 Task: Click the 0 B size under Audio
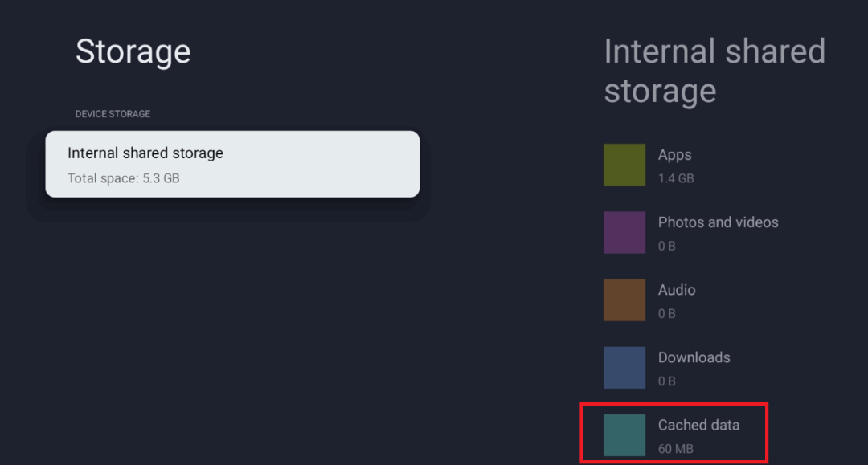coord(667,313)
